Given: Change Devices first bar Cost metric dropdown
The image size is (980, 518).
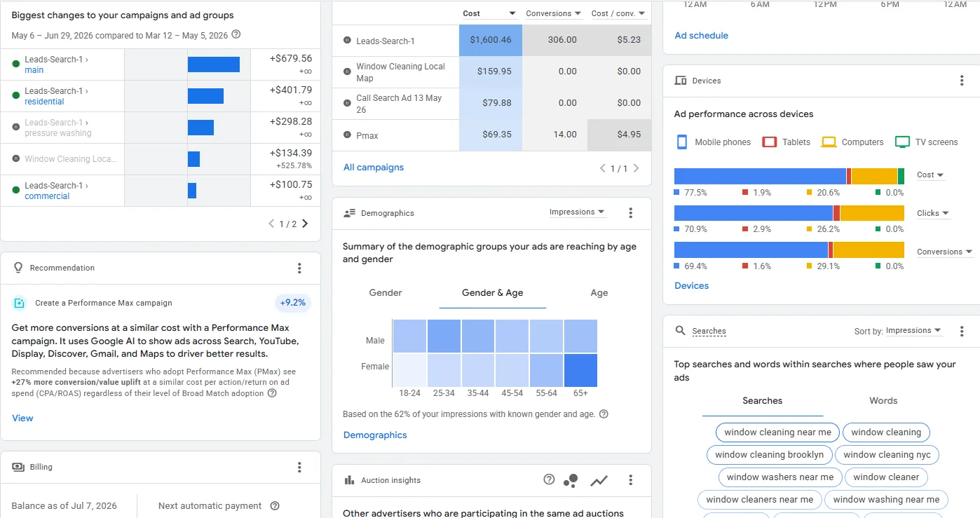Looking at the screenshot, I should click(x=930, y=175).
